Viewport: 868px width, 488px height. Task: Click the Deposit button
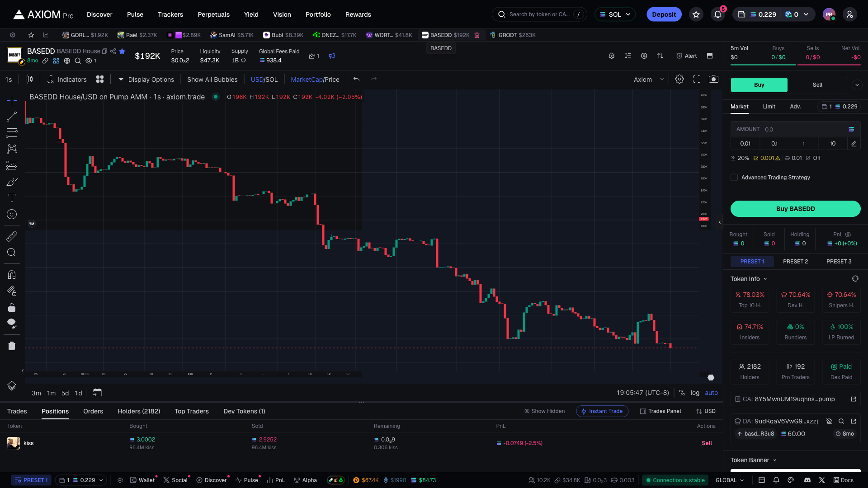click(x=664, y=14)
